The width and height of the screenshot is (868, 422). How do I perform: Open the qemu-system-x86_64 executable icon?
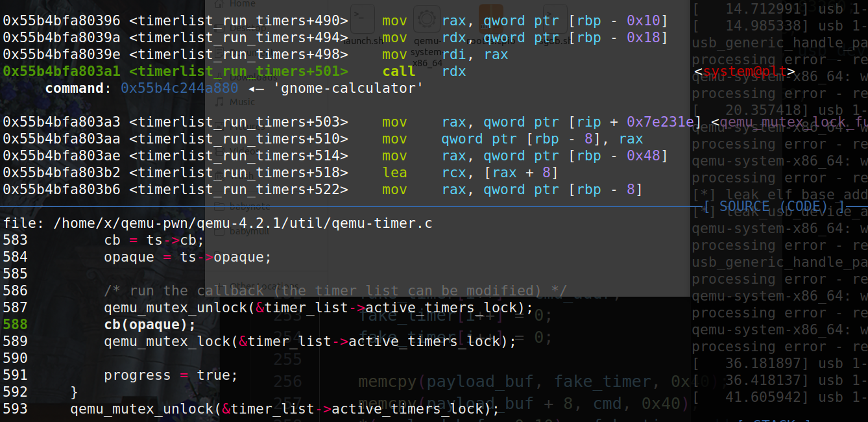pyautogui.click(x=426, y=19)
